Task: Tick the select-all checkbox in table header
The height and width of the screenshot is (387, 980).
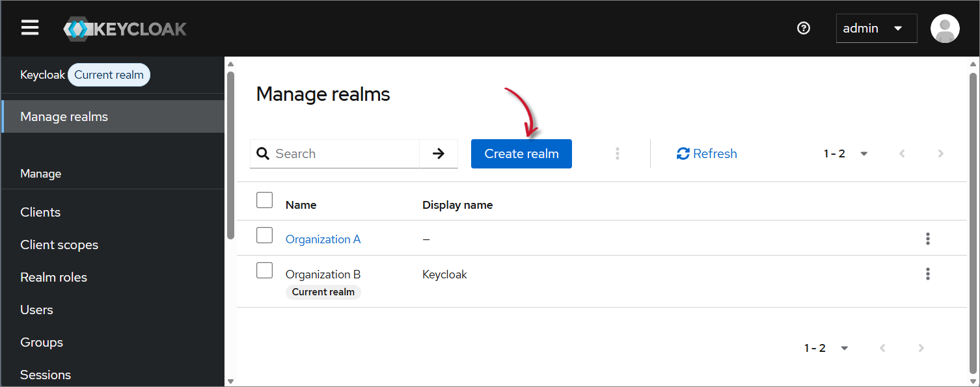Action: pyautogui.click(x=264, y=200)
